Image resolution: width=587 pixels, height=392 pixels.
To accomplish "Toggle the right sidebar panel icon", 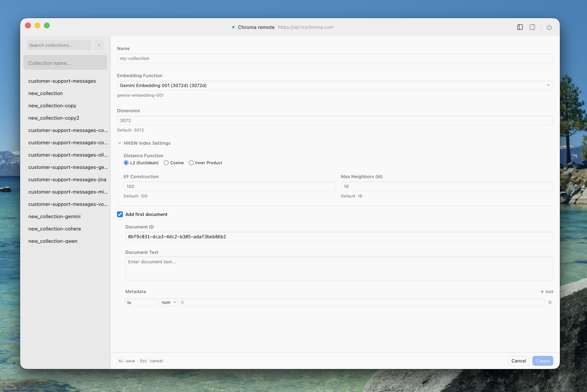I will (x=532, y=27).
